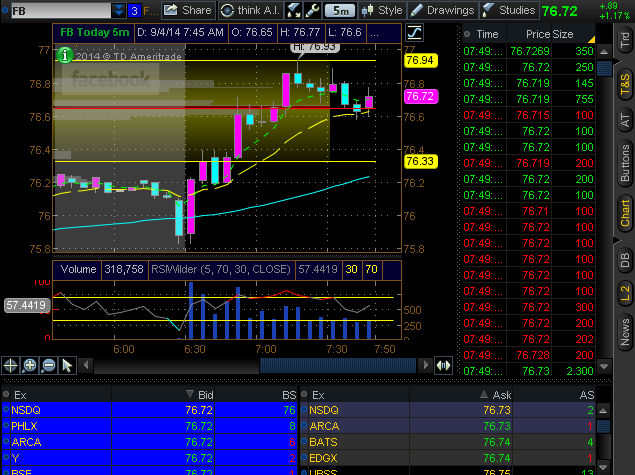Click chart scroll right arrow
This screenshot has height=475, width=635.
[x=425, y=365]
